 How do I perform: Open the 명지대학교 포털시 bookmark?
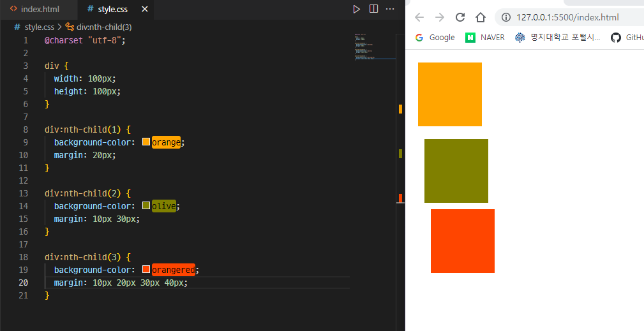pyautogui.click(x=558, y=38)
